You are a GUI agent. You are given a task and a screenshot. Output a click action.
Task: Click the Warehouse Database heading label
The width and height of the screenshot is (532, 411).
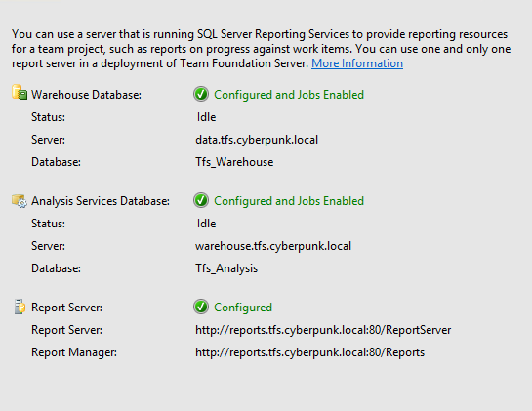pyautogui.click(x=86, y=95)
